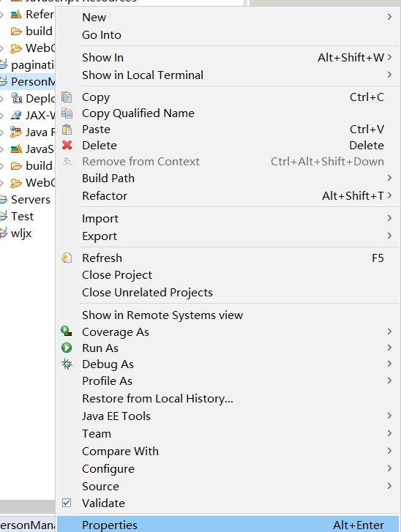Screen dimensions: 401x532
Task: Expand the Export submenu arrow
Action: coord(389,236)
